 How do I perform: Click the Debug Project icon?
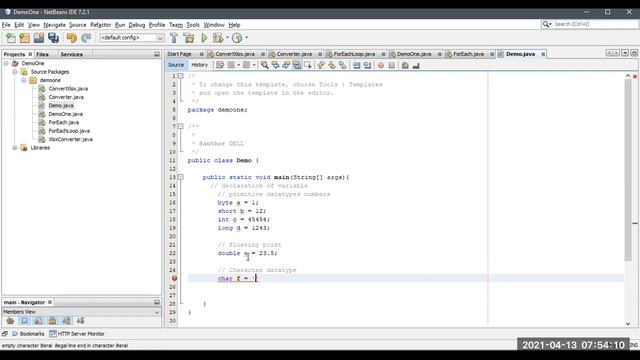coord(218,38)
